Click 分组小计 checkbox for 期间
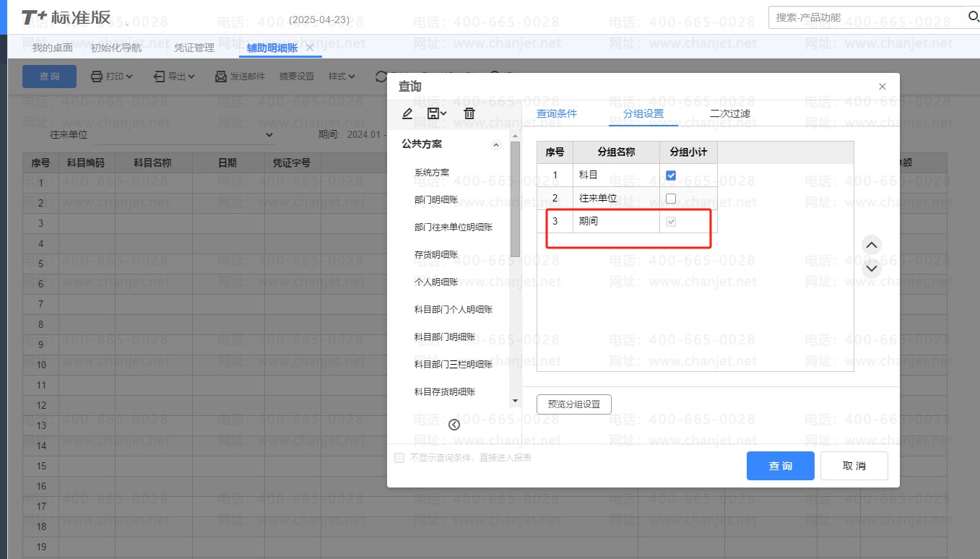 pos(671,221)
